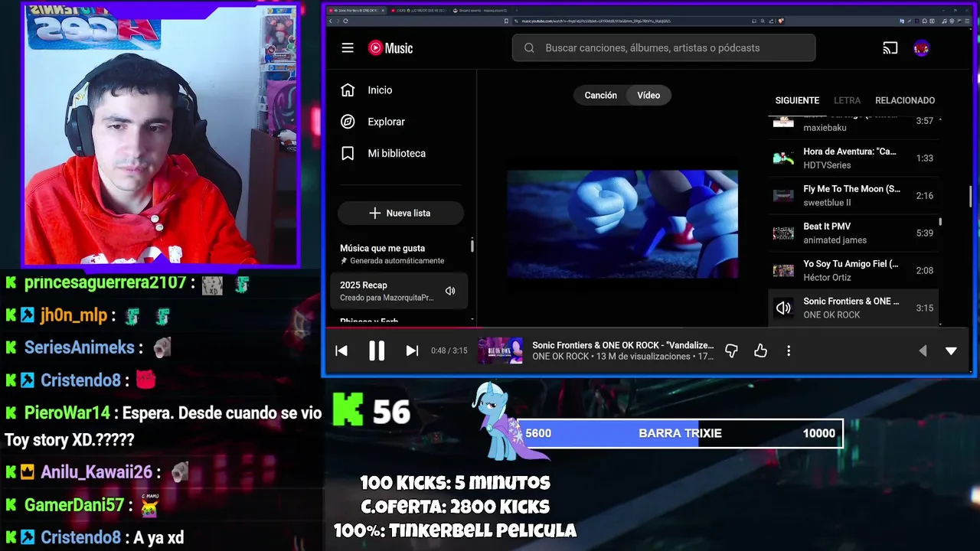Viewport: 980px width, 551px height.
Task: Click the Nueva lista button
Action: pos(400,213)
